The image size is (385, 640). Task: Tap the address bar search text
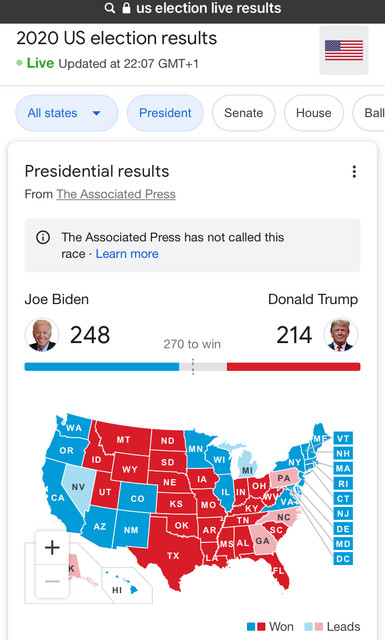click(x=208, y=8)
